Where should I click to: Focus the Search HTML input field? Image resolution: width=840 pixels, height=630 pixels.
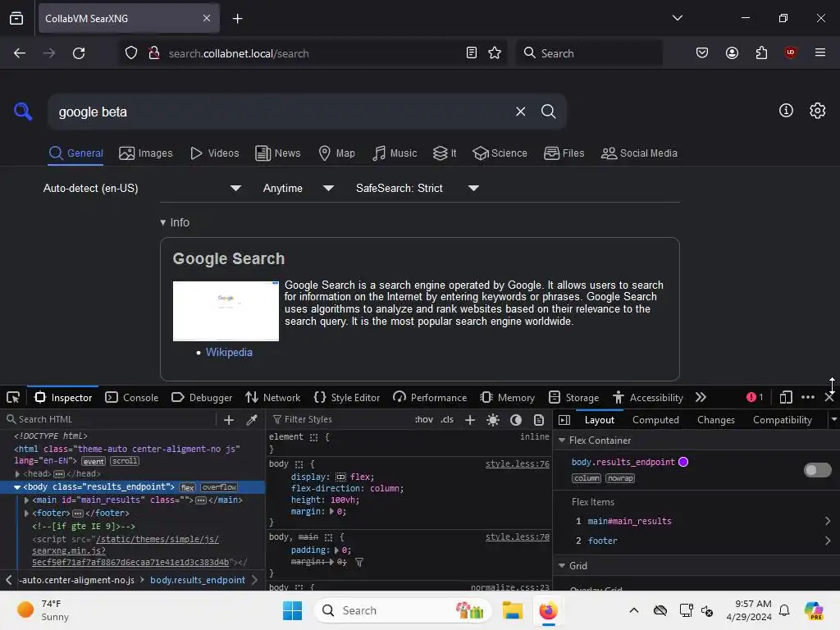pyautogui.click(x=110, y=419)
